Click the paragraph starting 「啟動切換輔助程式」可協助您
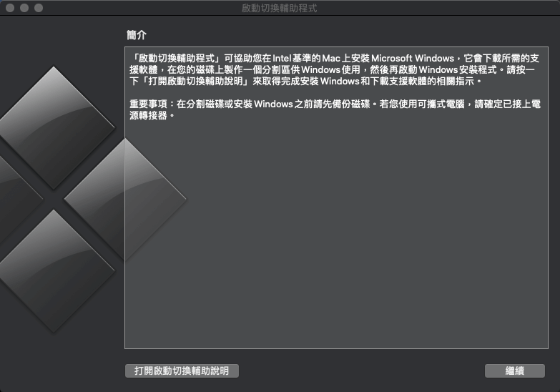The height and width of the screenshot is (392, 560). tap(334, 69)
